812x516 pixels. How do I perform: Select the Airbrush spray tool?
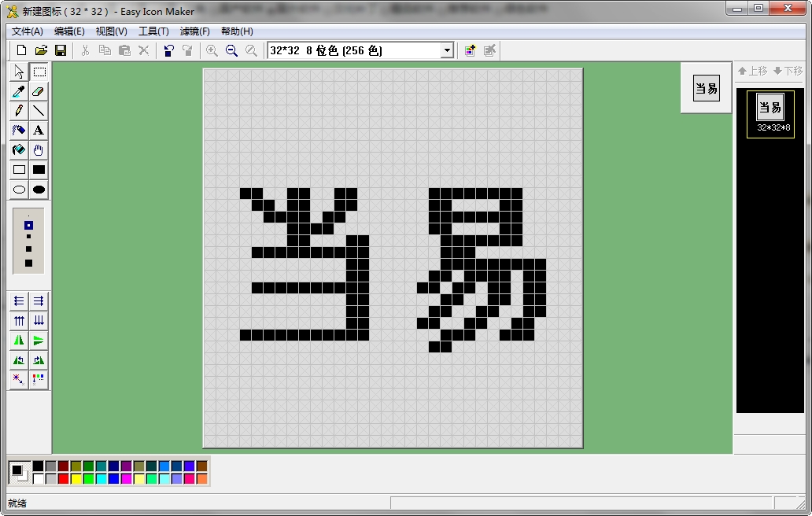[17, 130]
